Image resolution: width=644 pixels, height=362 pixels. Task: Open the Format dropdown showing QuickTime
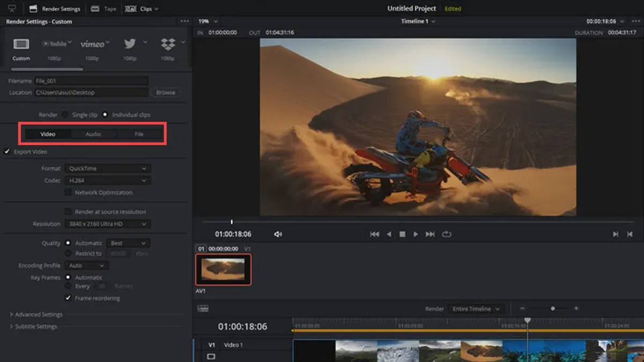[x=107, y=168]
